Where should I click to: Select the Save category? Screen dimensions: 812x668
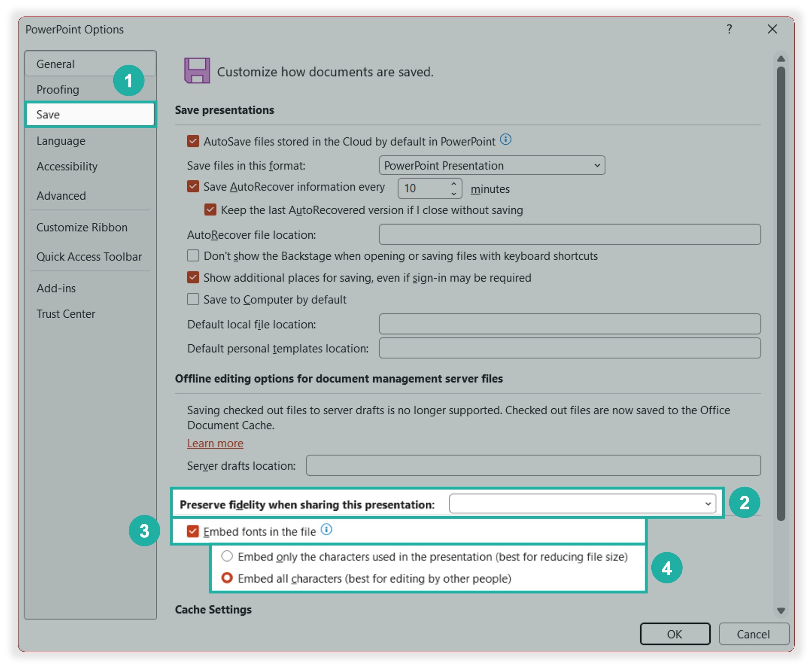click(90, 114)
